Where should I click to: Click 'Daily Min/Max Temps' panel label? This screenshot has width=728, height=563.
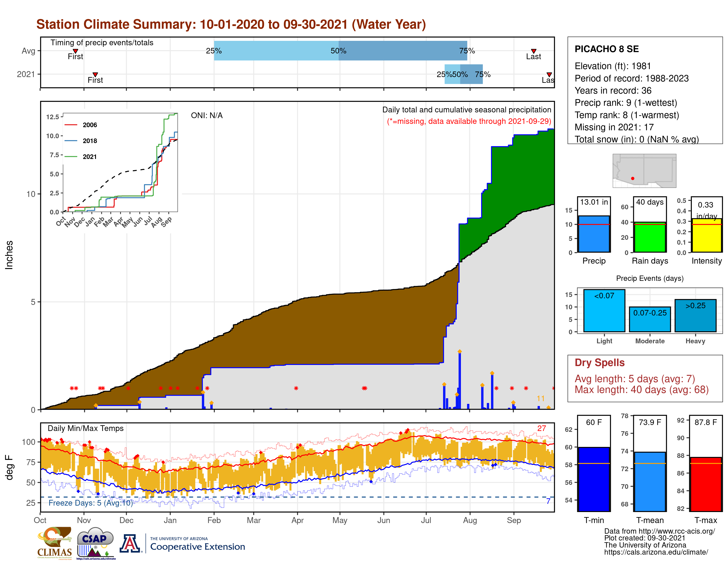pyautogui.click(x=86, y=429)
